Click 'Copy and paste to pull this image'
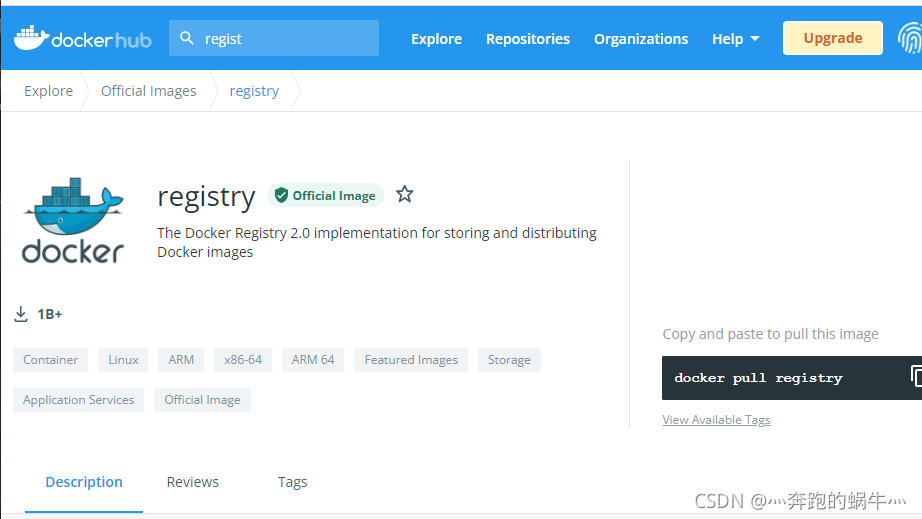The width and height of the screenshot is (922, 519). [770, 334]
